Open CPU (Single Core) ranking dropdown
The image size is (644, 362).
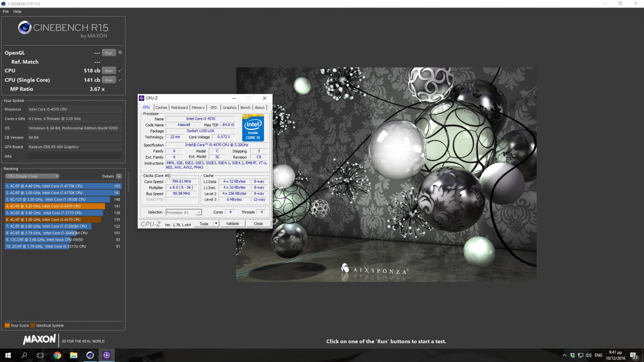(32, 176)
